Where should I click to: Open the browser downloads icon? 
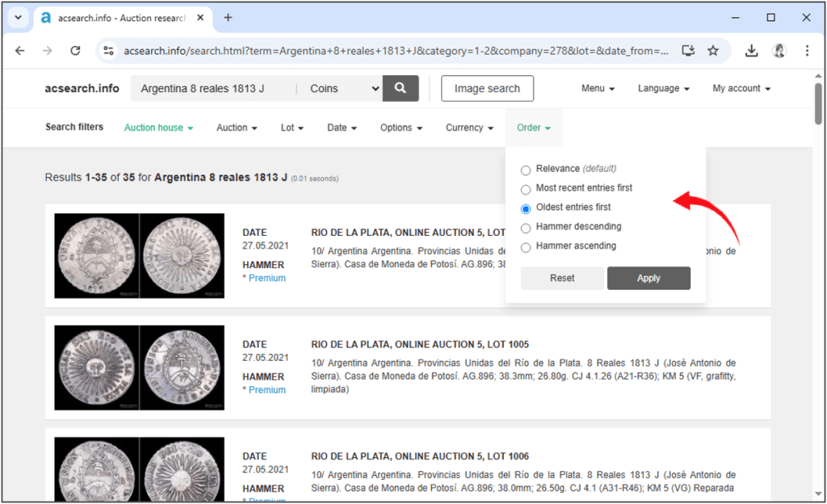pyautogui.click(x=751, y=51)
